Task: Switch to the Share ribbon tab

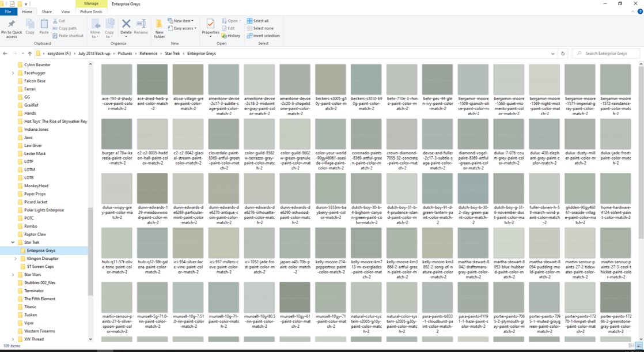Action: pyautogui.click(x=47, y=12)
